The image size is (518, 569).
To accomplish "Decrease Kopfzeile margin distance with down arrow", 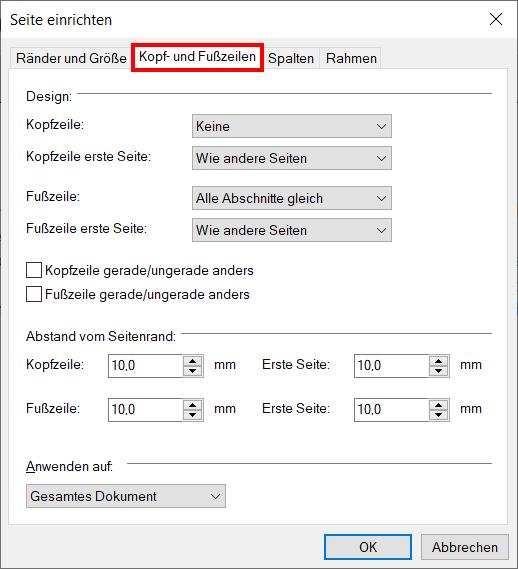I will [192, 371].
